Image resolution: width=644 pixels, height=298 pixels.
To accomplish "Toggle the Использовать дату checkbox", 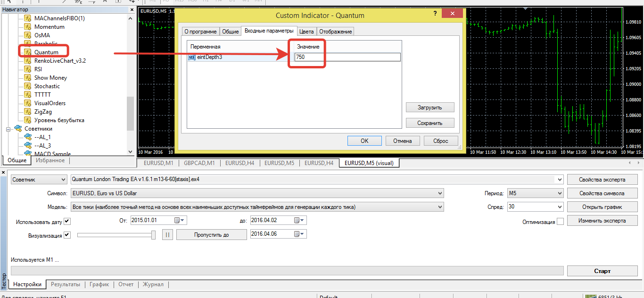I will point(67,221).
